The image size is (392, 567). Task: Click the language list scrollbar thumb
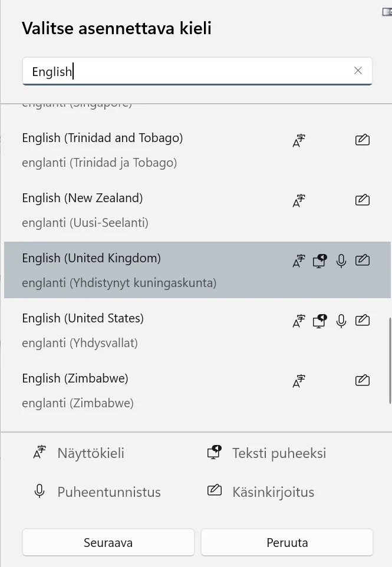[390, 361]
